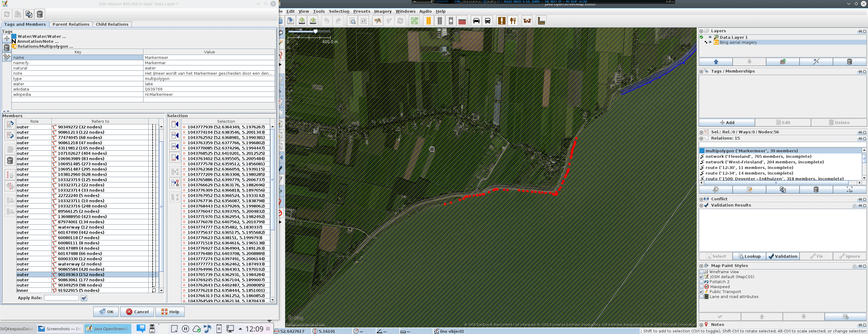This screenshot has width=868, height=334.
Task: Click the upload data toolbar icon
Action: (x=313, y=21)
